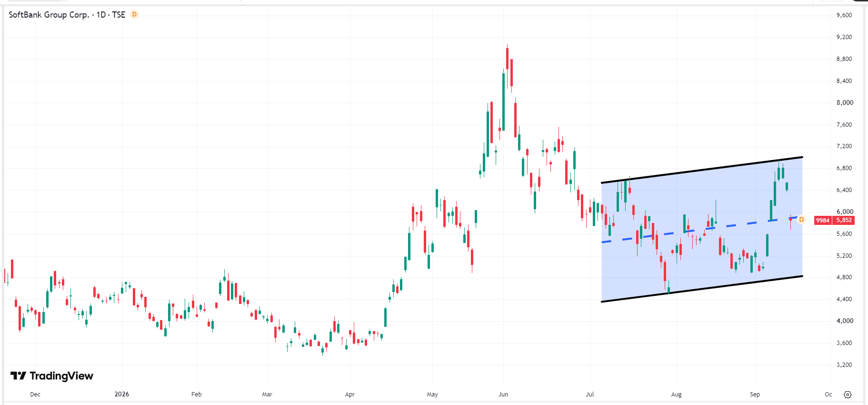Image resolution: width=868 pixels, height=405 pixels.
Task: Click the 7,600 price axis label
Action: 844,125
